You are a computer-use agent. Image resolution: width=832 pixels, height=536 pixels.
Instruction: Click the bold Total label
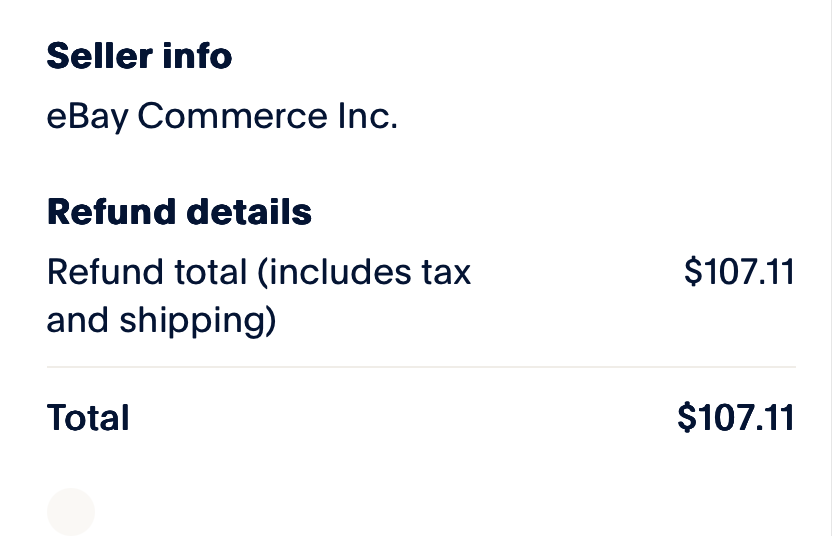click(x=88, y=417)
